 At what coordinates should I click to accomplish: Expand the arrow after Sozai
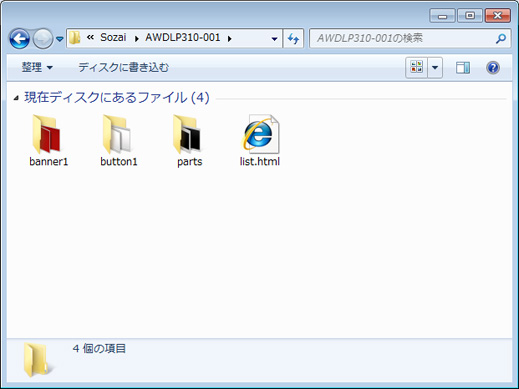coord(136,39)
